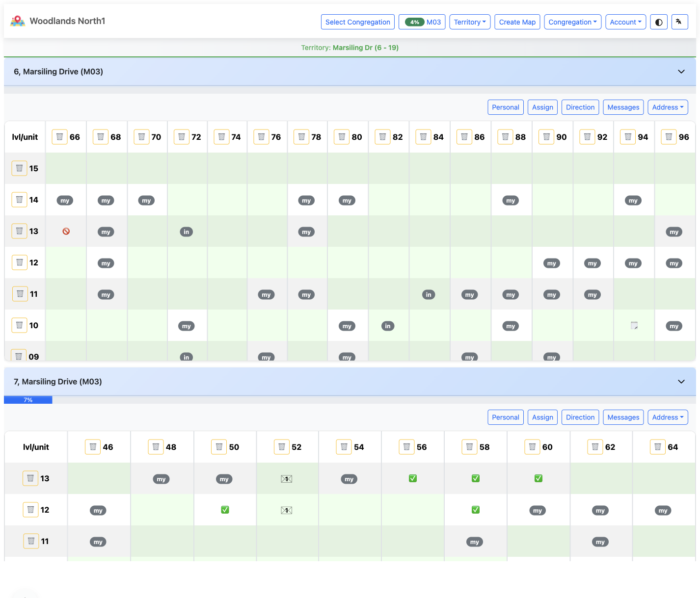Click the green checkmark at unit 50 level 12
This screenshot has height=598, width=700.
tap(225, 510)
